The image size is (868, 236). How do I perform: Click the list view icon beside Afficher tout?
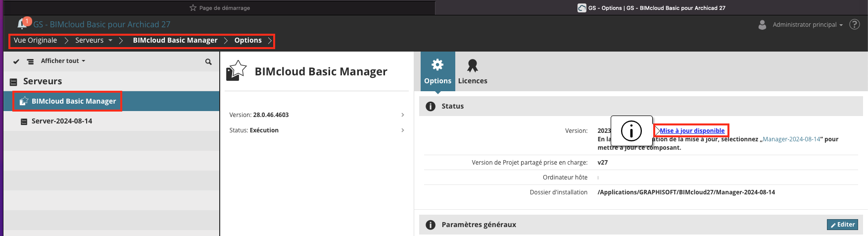pyautogui.click(x=31, y=61)
